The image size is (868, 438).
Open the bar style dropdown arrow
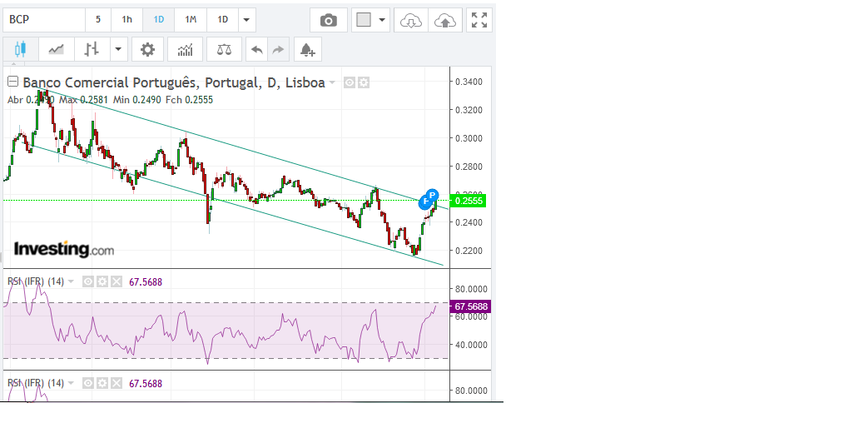point(118,50)
